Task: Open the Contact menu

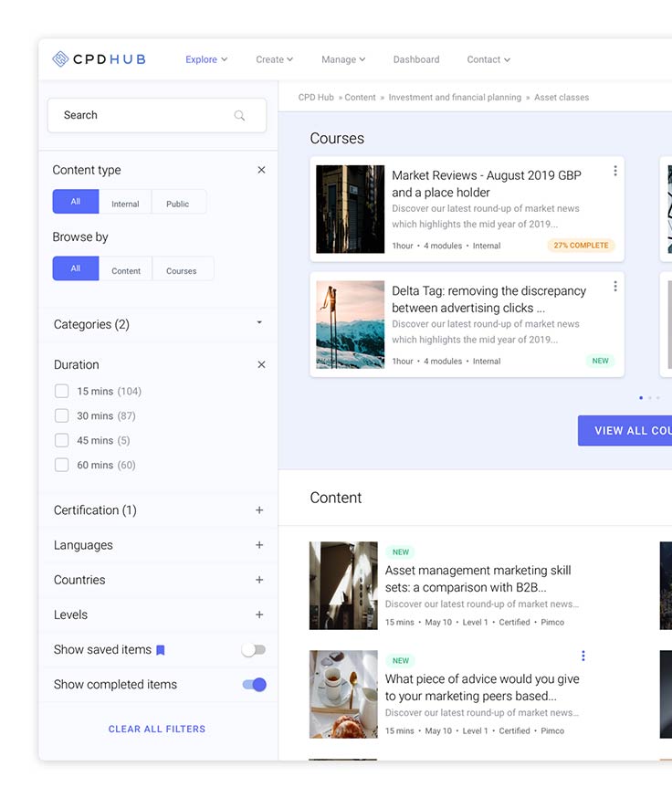Action: 488,59
